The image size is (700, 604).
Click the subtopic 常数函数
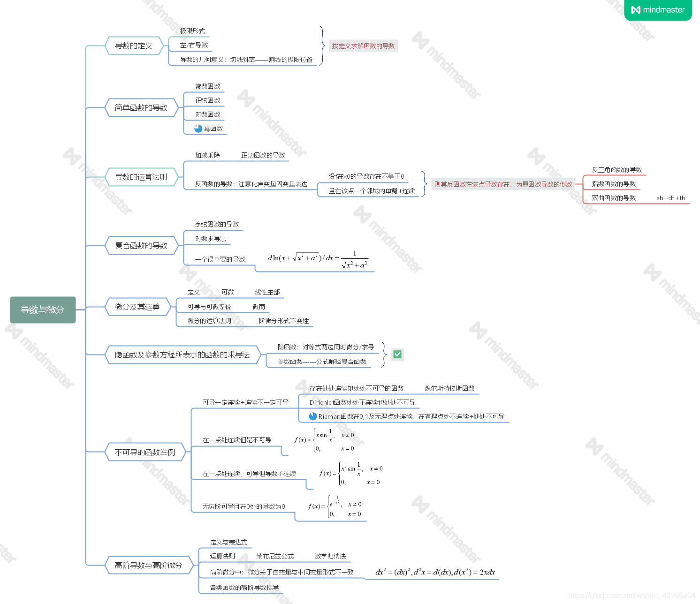(x=208, y=86)
